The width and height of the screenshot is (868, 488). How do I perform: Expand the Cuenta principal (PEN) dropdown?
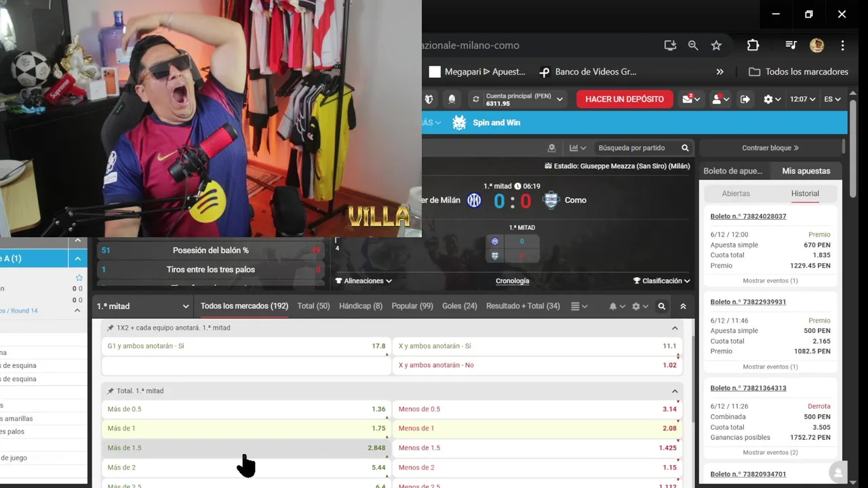coord(559,100)
